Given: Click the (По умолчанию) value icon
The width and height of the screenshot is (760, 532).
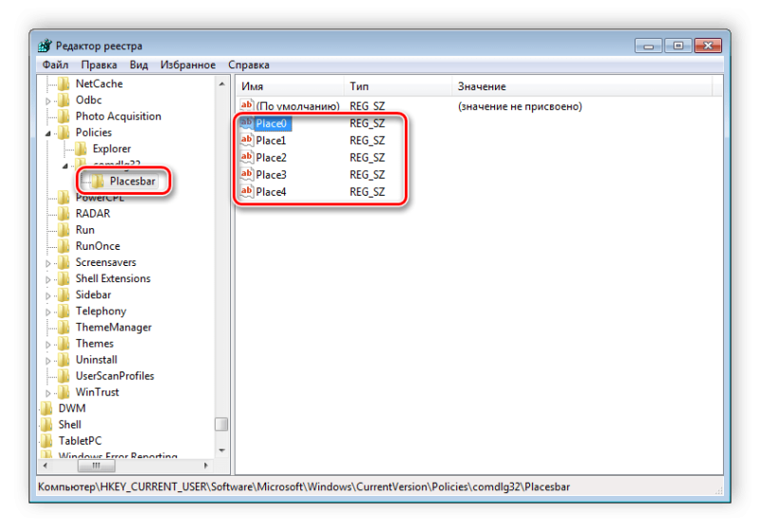Looking at the screenshot, I should (247, 105).
